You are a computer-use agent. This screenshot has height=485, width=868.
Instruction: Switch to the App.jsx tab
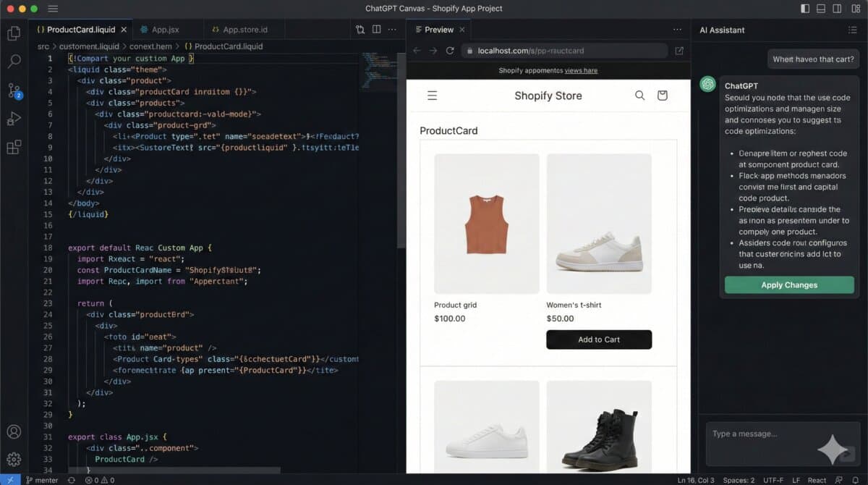click(168, 29)
